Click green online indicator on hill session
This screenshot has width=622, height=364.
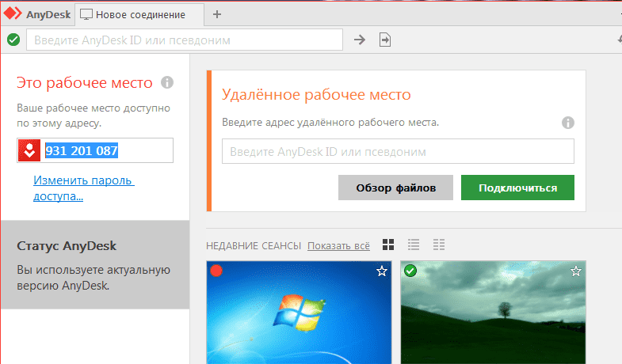[410, 271]
